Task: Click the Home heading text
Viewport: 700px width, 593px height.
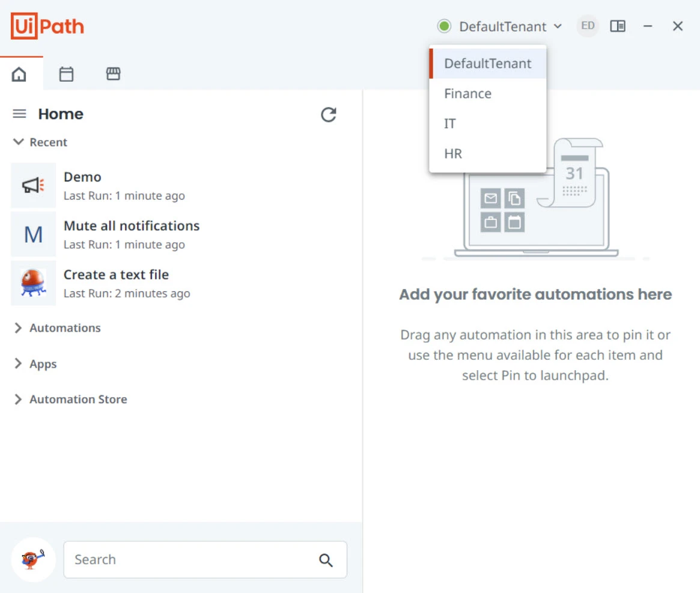Action: [x=61, y=114]
